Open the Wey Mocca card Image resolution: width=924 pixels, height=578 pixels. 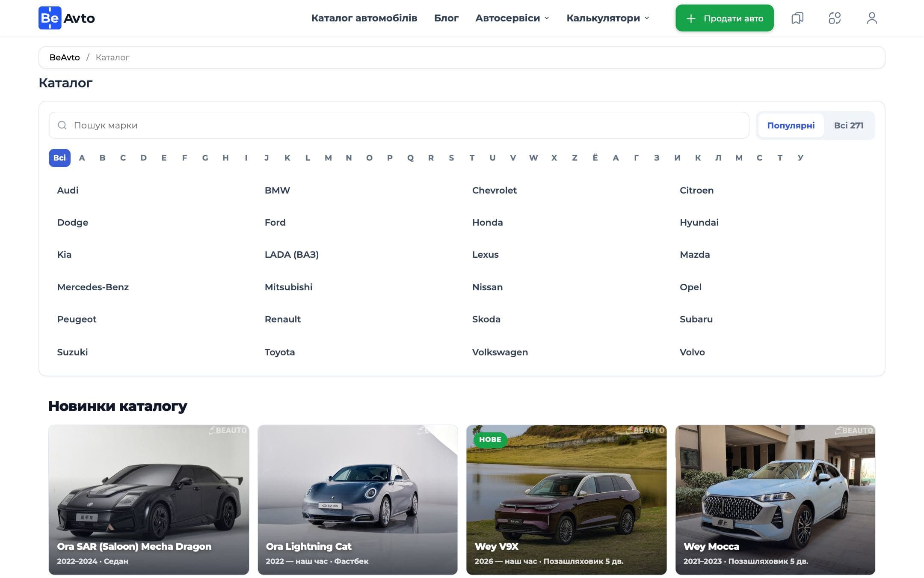click(x=775, y=500)
